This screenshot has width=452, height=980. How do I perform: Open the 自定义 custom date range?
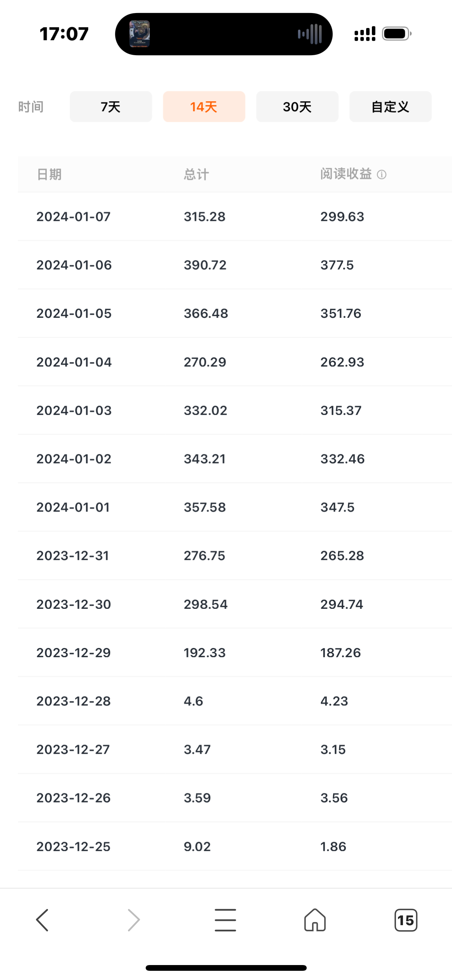390,107
